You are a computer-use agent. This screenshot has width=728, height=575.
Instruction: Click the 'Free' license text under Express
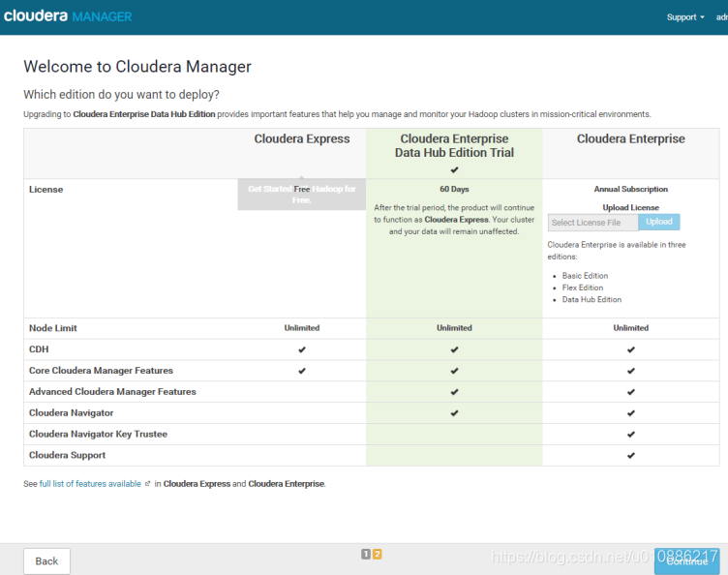coord(302,189)
